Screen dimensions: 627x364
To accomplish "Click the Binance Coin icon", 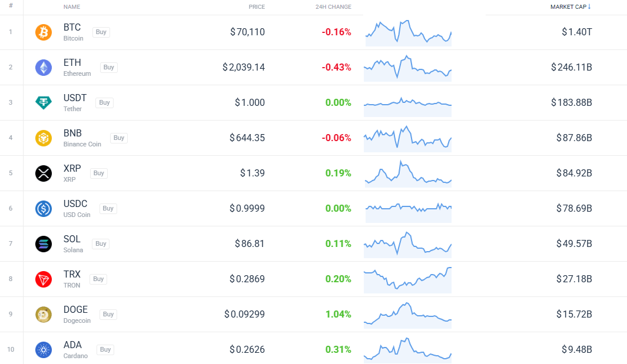I will pyautogui.click(x=44, y=138).
